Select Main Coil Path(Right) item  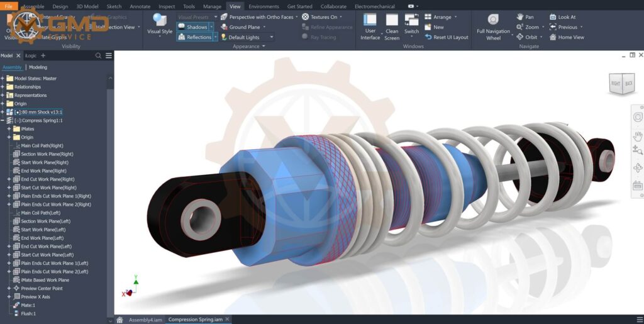42,145
